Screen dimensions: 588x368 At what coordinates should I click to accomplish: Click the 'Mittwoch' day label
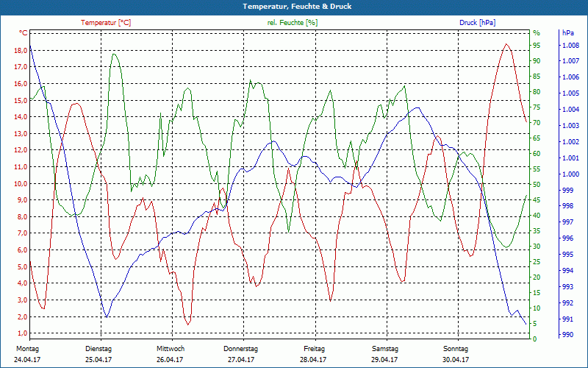pyautogui.click(x=171, y=349)
